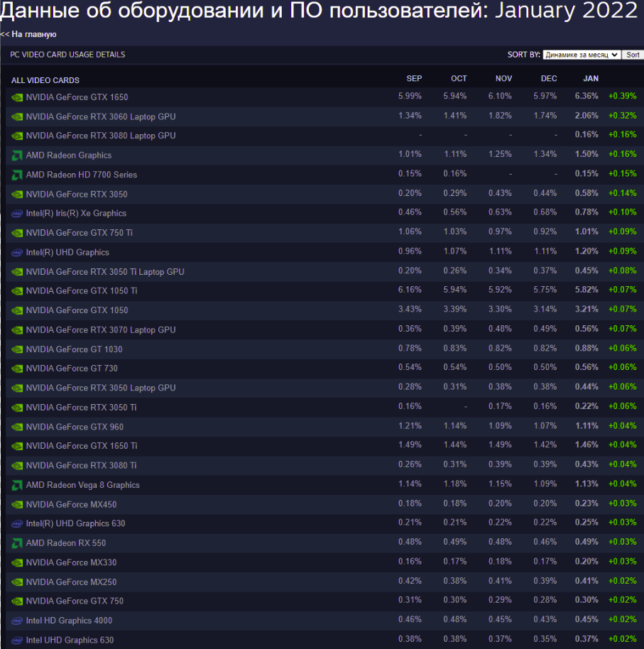Click the NOV column header
644x649 pixels.
tap(503, 79)
